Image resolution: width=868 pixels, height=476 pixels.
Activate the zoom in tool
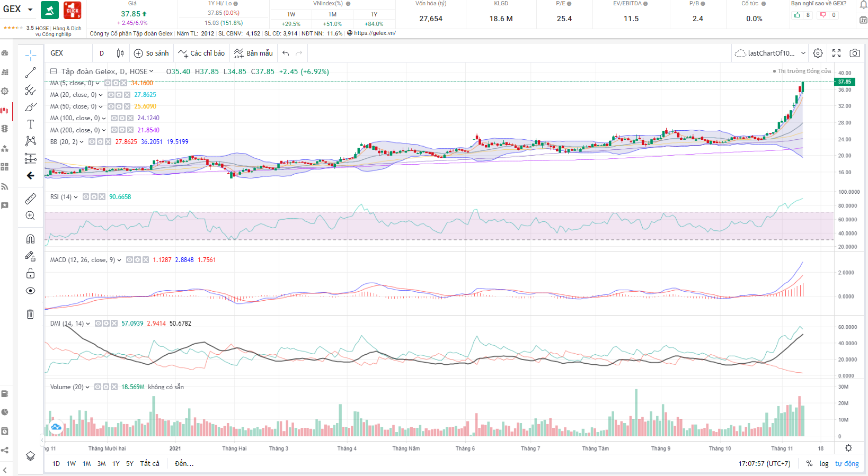31,215
